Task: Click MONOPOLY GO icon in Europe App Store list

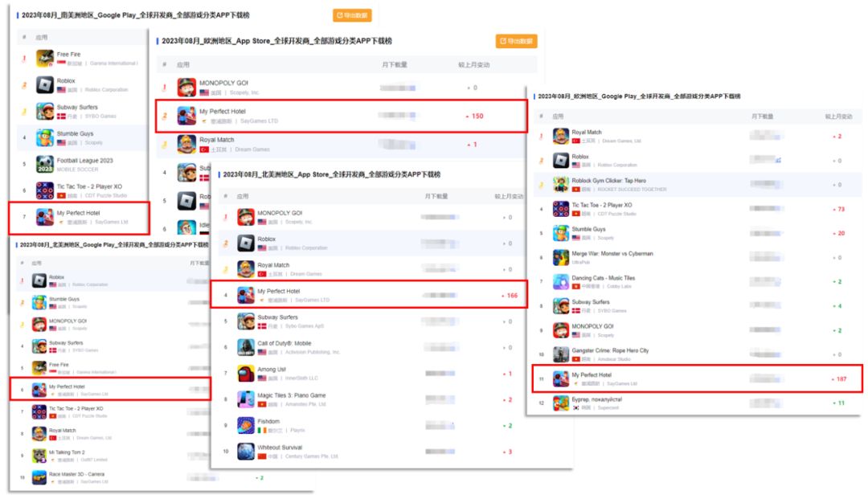Action: tap(186, 88)
